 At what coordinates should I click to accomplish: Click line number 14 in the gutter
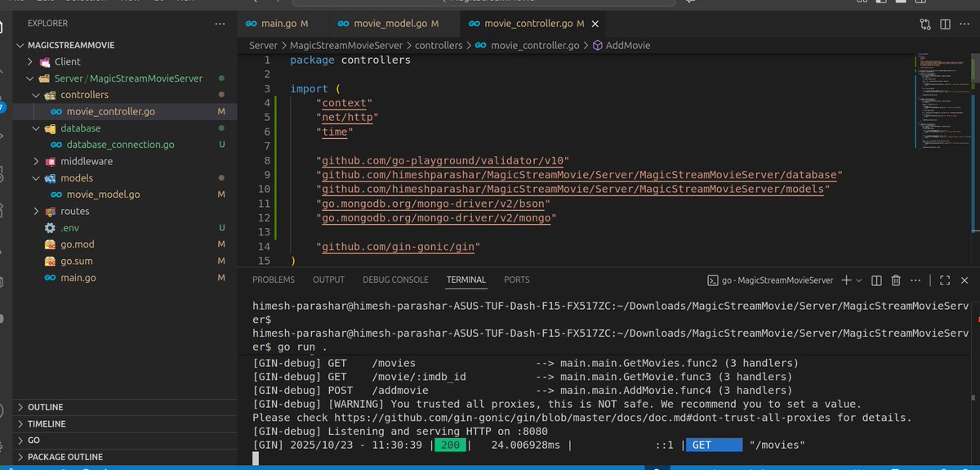click(264, 247)
